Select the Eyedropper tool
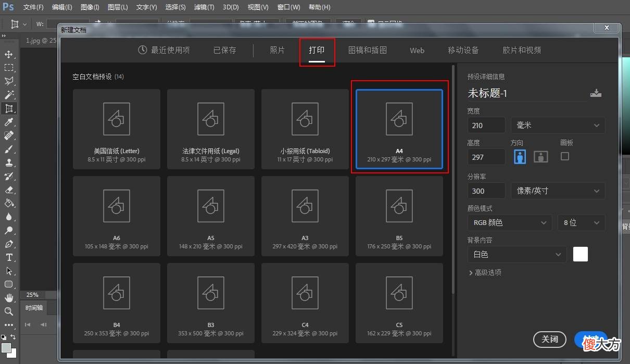 pos(9,122)
